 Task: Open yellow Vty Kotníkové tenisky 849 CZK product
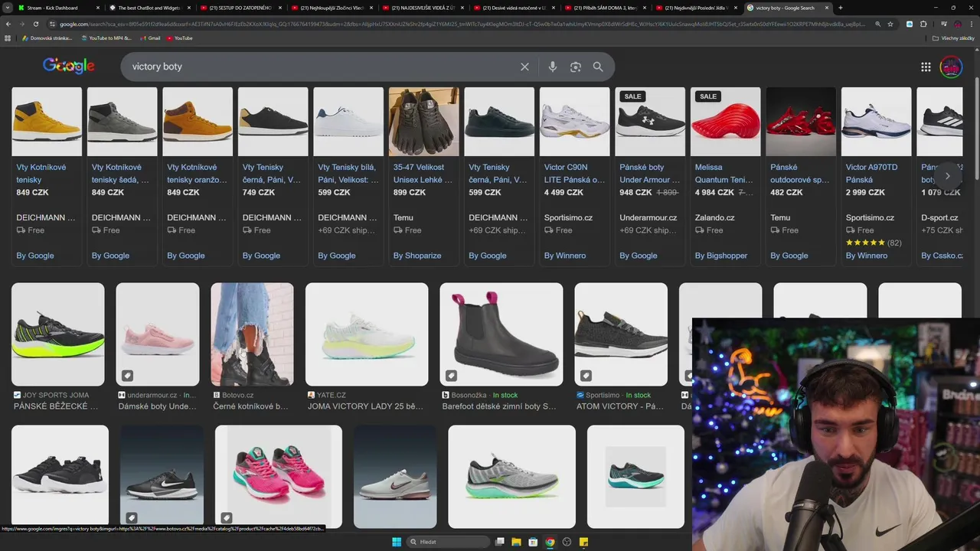coord(47,176)
